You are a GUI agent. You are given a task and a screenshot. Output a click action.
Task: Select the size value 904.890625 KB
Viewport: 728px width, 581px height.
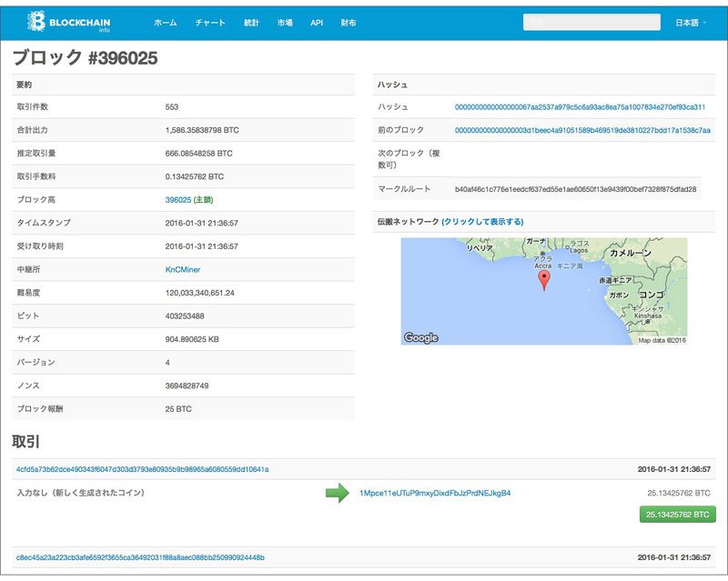(x=192, y=339)
